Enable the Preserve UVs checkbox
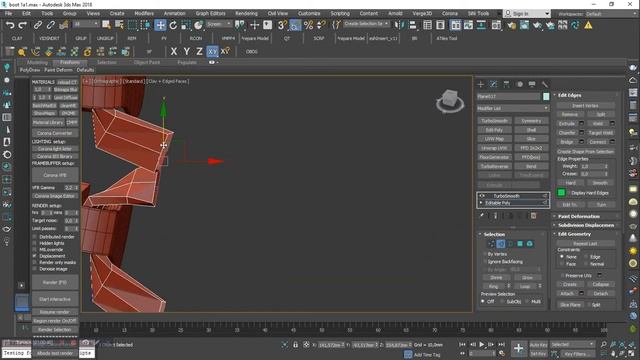This screenshot has height=360, width=640. point(562,276)
